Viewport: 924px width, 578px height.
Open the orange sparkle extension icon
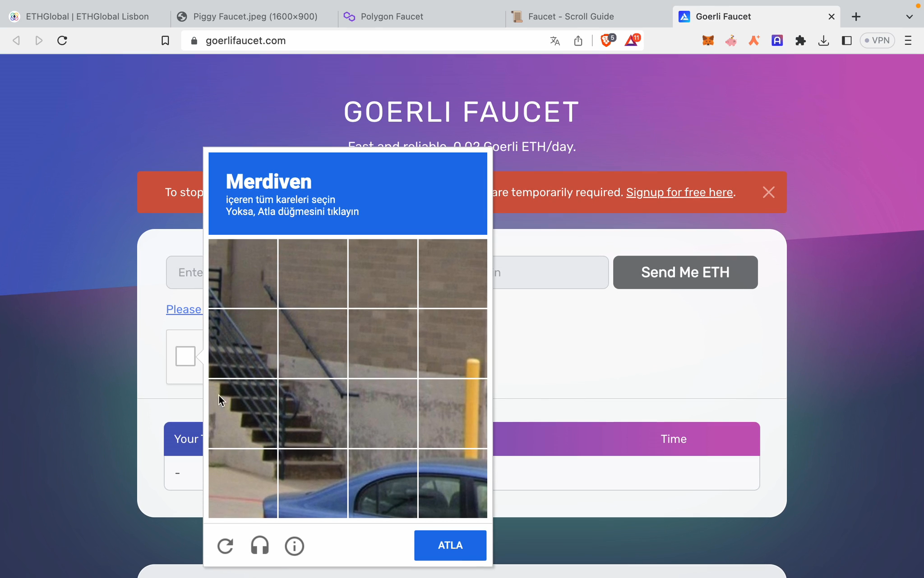754,41
